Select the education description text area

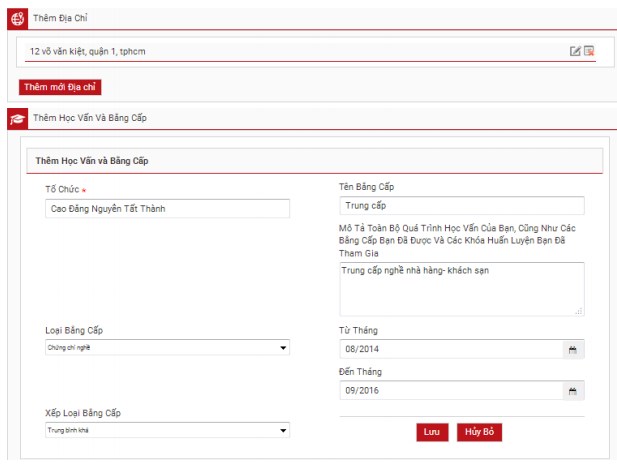click(x=461, y=289)
